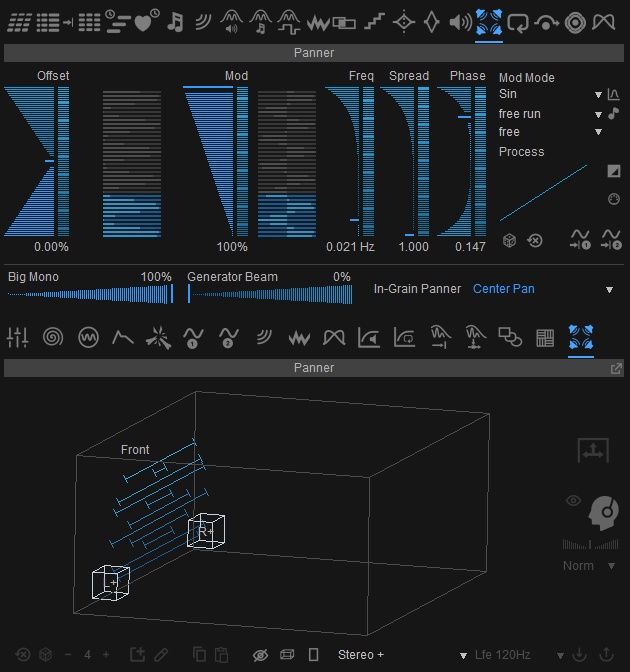Viewport: 630px width, 672px height.
Task: Adjust the Generator Beam slider
Action: [270, 294]
